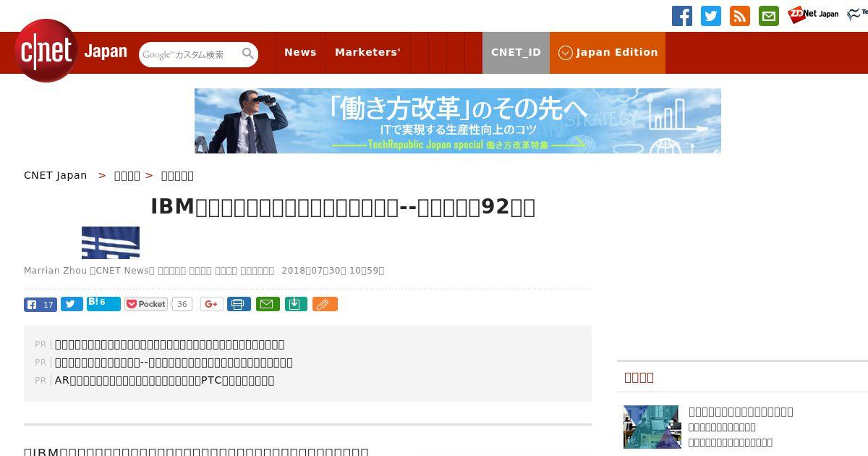
Task: Expand the Japan Edition dropdown
Action: pos(608,52)
